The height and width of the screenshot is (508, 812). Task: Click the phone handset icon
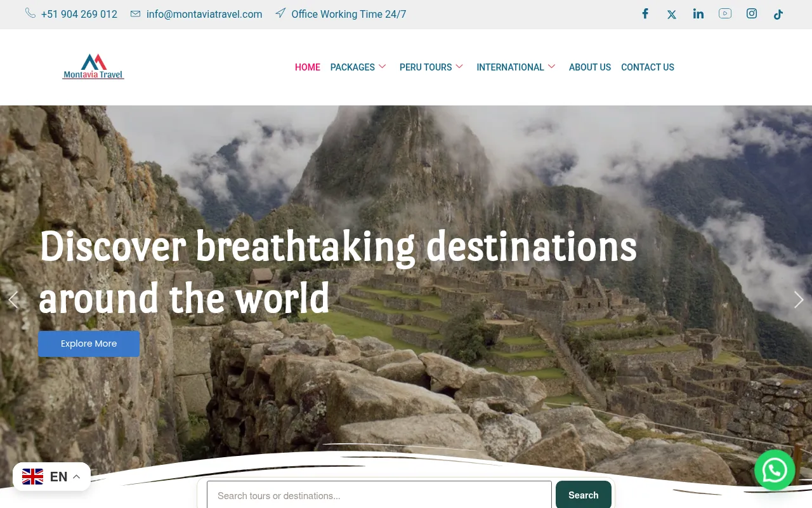pyautogui.click(x=30, y=13)
